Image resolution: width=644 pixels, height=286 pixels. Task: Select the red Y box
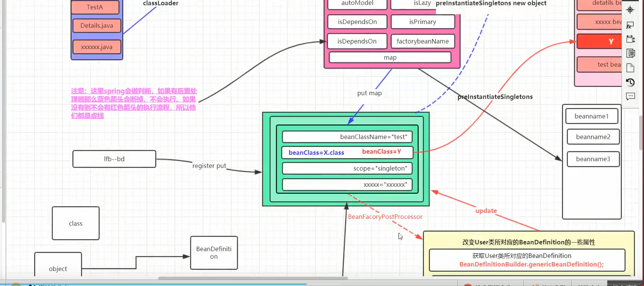(x=600, y=41)
